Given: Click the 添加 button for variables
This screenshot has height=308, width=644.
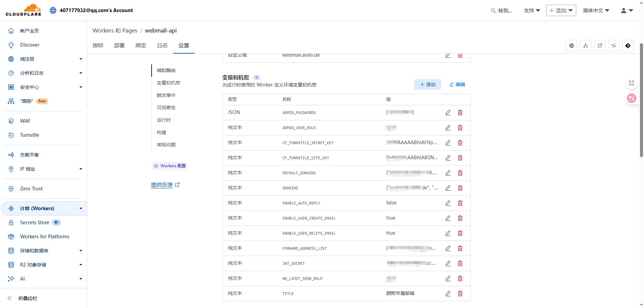Looking at the screenshot, I should pyautogui.click(x=428, y=84).
